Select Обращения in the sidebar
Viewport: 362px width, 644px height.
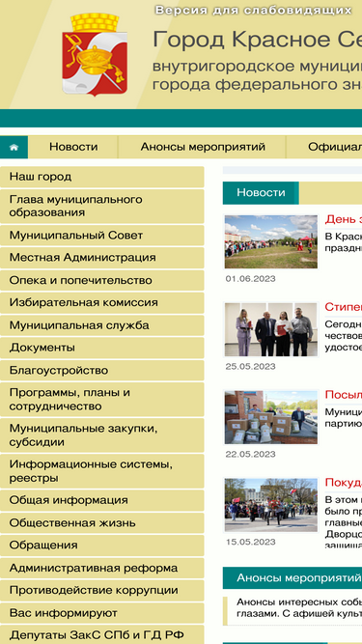[x=101, y=546]
